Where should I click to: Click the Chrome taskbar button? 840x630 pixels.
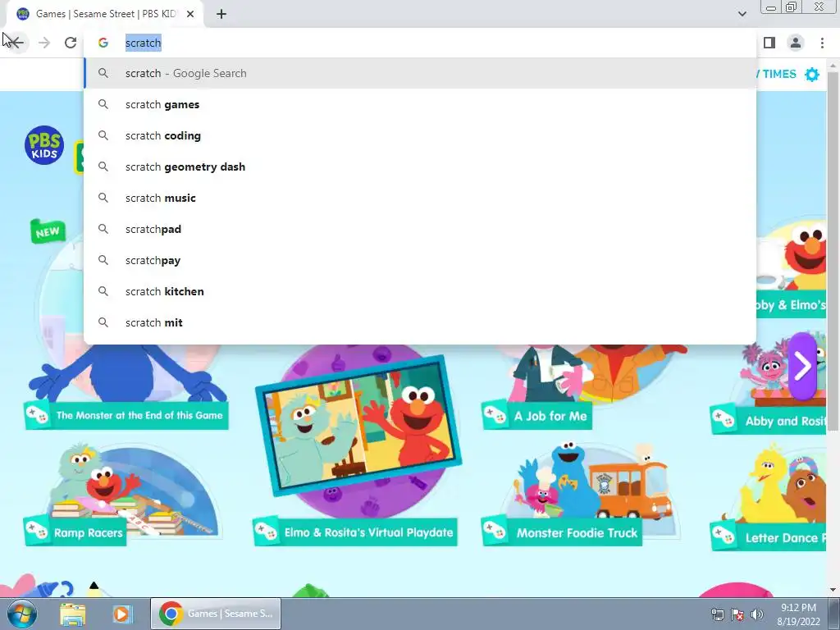(x=216, y=614)
